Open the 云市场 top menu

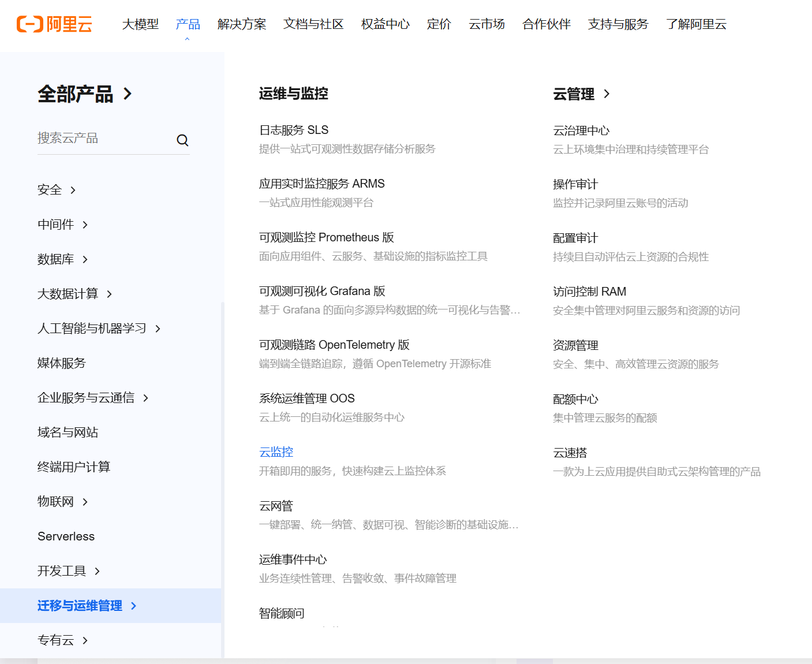[x=487, y=24]
